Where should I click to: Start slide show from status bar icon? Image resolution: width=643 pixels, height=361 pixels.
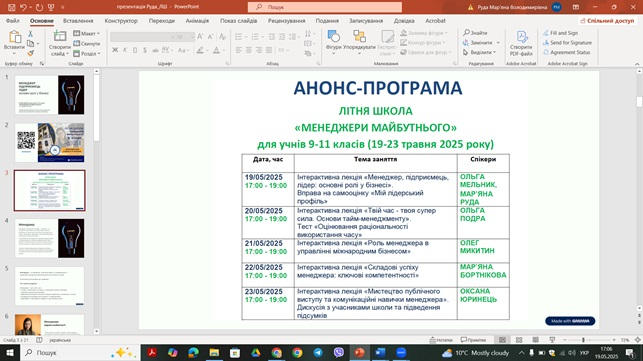tap(552, 340)
